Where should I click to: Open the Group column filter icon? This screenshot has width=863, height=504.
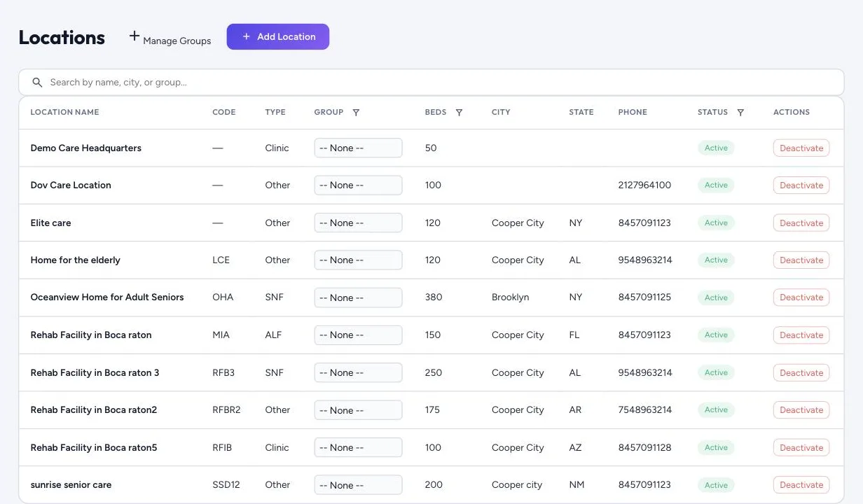pyautogui.click(x=356, y=112)
